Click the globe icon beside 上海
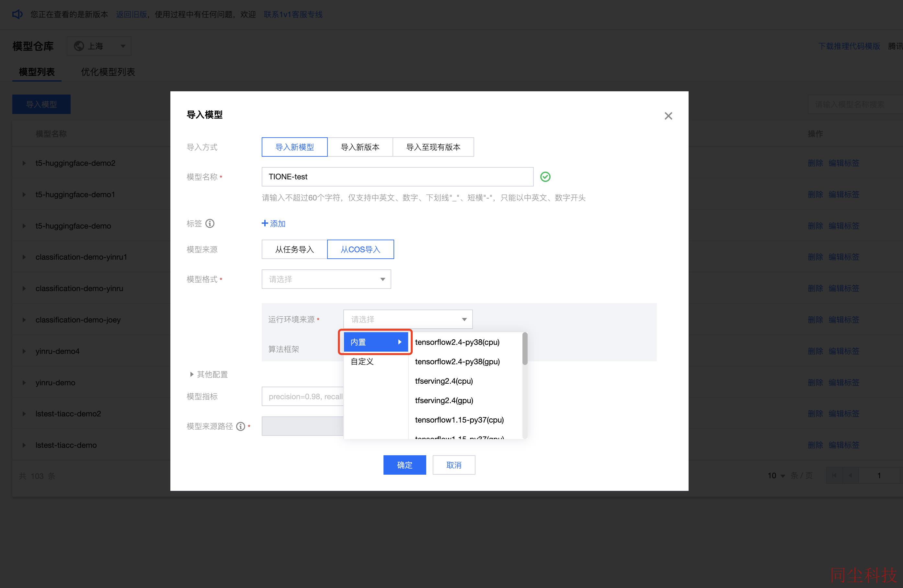 [x=79, y=46]
